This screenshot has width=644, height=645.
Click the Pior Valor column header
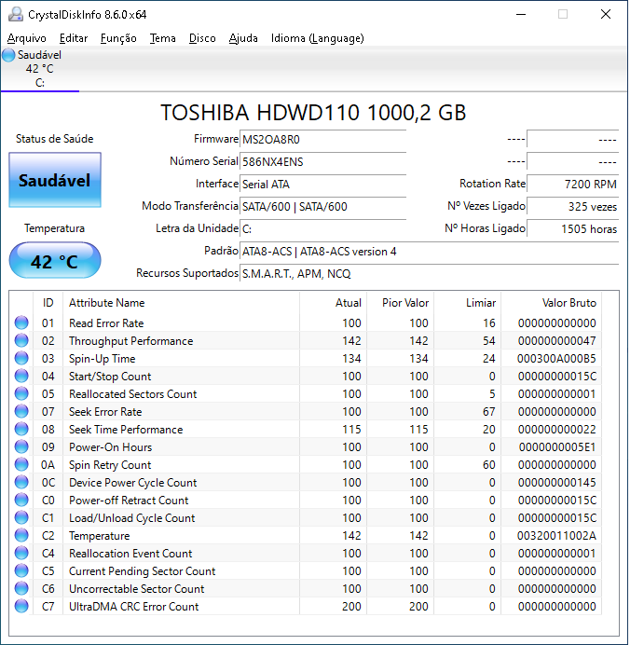[401, 303]
